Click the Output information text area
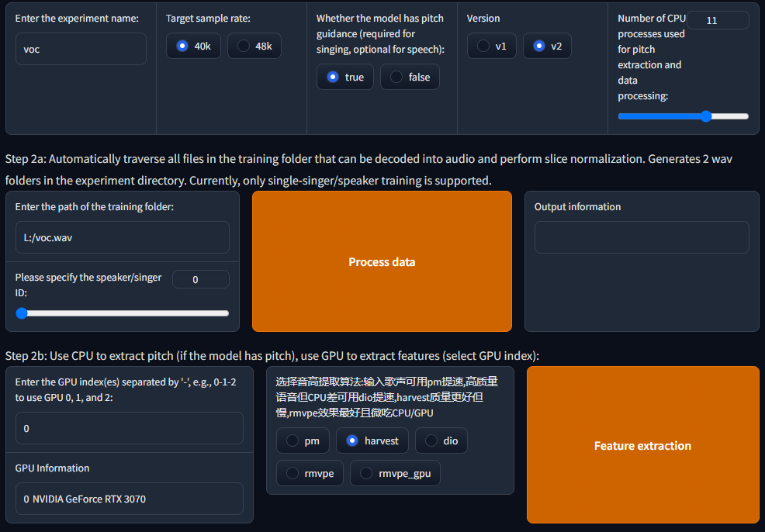The image size is (765, 532). coord(642,237)
